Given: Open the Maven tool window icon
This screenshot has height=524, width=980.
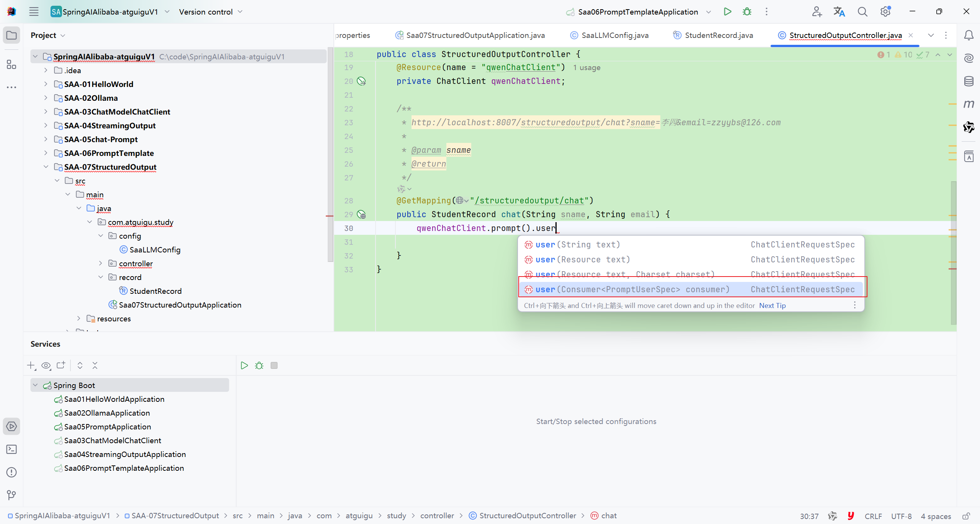Looking at the screenshot, I should click(x=969, y=104).
